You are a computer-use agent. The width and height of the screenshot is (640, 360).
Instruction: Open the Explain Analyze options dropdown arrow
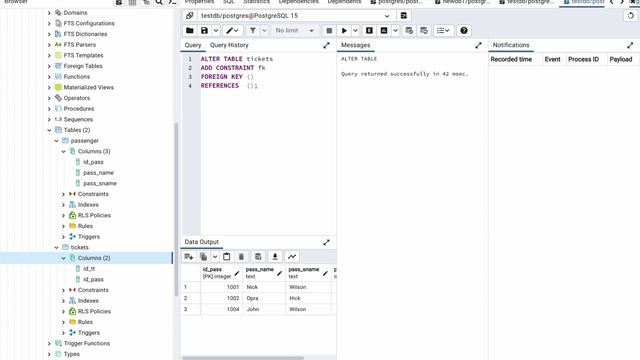coord(395,31)
